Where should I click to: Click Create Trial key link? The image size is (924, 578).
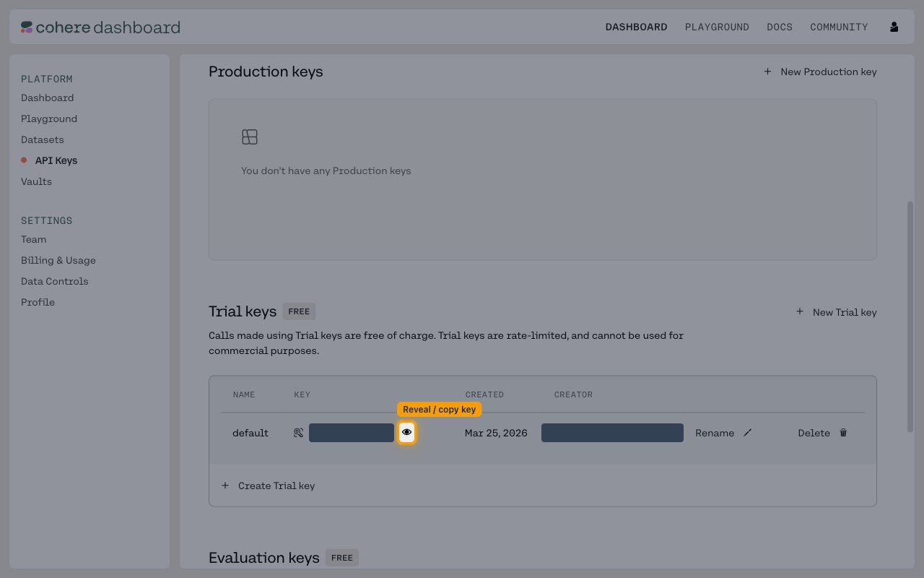point(268,486)
